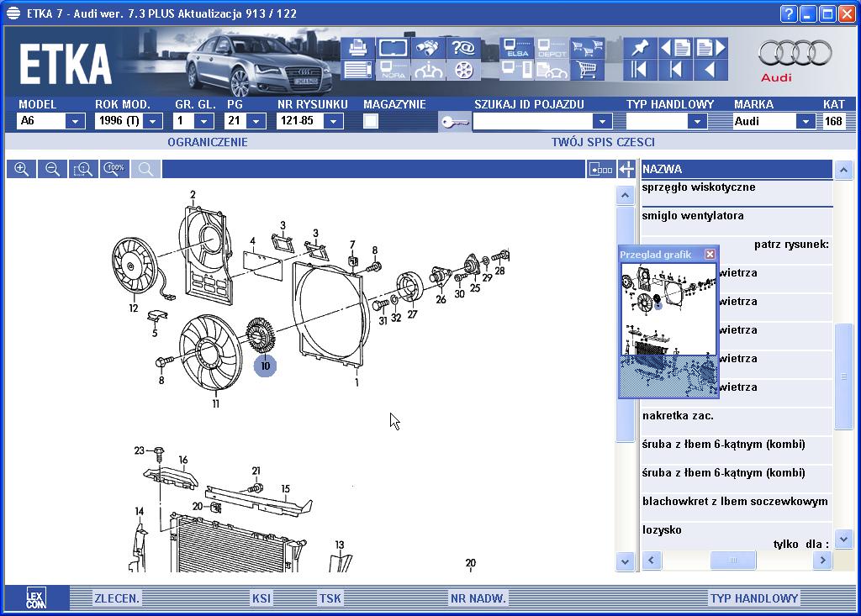
Task: Open the TYP HANDLOWY dropdown
Action: pyautogui.click(x=697, y=121)
